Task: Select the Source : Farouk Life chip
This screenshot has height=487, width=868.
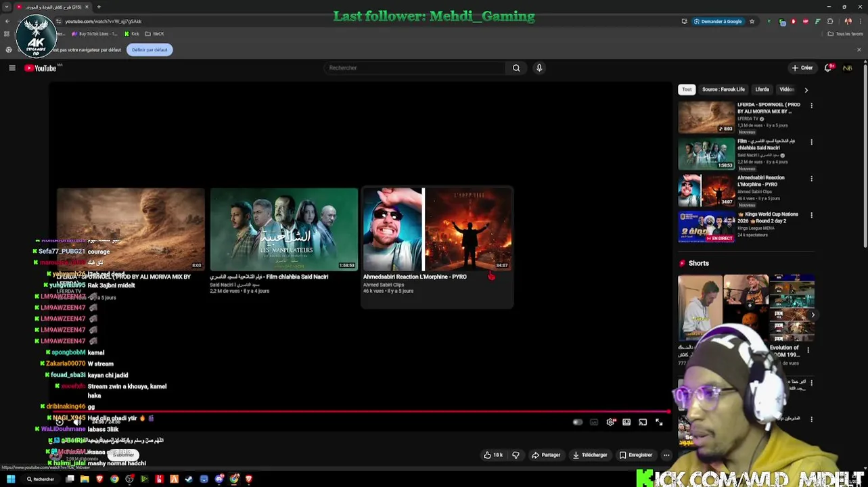Action: [723, 89]
